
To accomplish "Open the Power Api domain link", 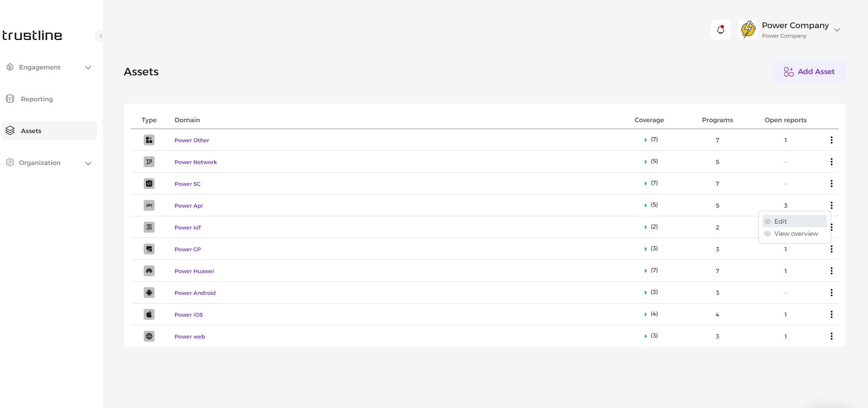I will [189, 206].
